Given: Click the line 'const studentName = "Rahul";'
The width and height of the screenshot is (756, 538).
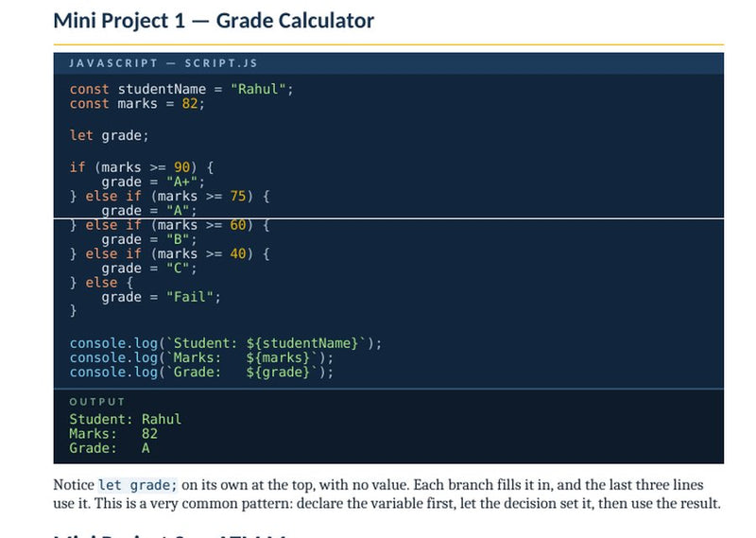Looking at the screenshot, I should 181,89.
